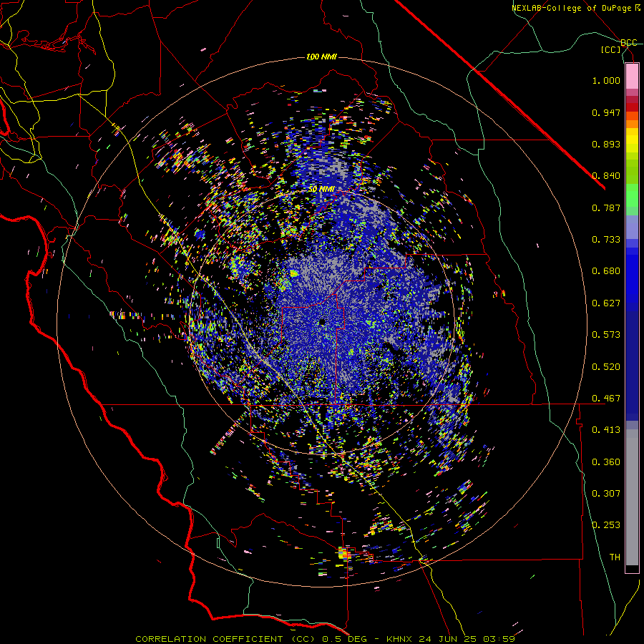Click the 0.253 legend value
Image resolution: width=644 pixels, height=644 pixels.
click(606, 525)
